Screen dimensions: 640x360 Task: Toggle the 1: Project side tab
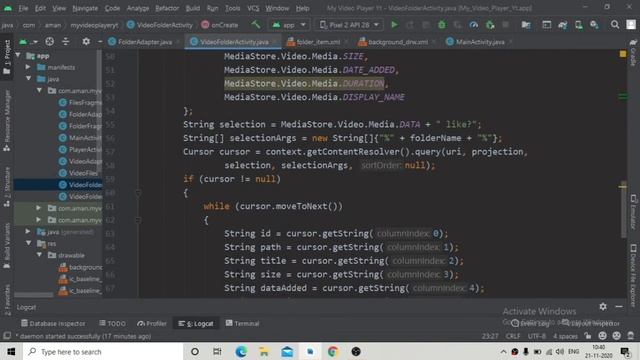tap(7, 57)
